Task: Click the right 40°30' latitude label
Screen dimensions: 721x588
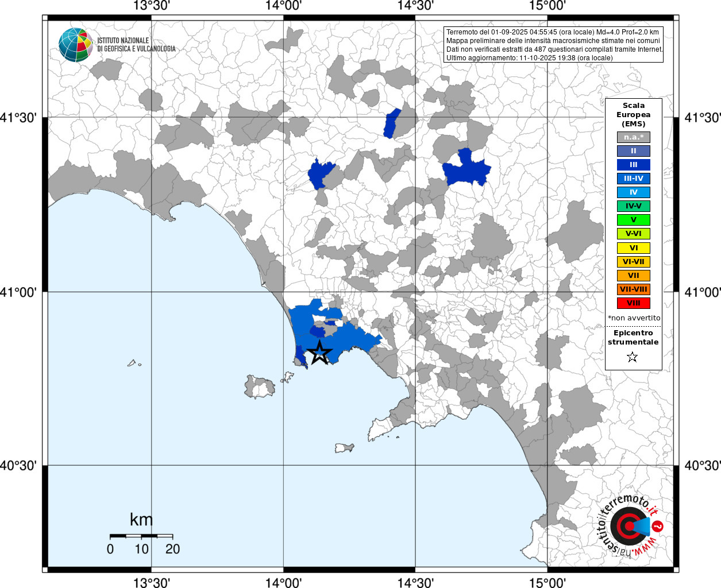Action: coord(702,465)
